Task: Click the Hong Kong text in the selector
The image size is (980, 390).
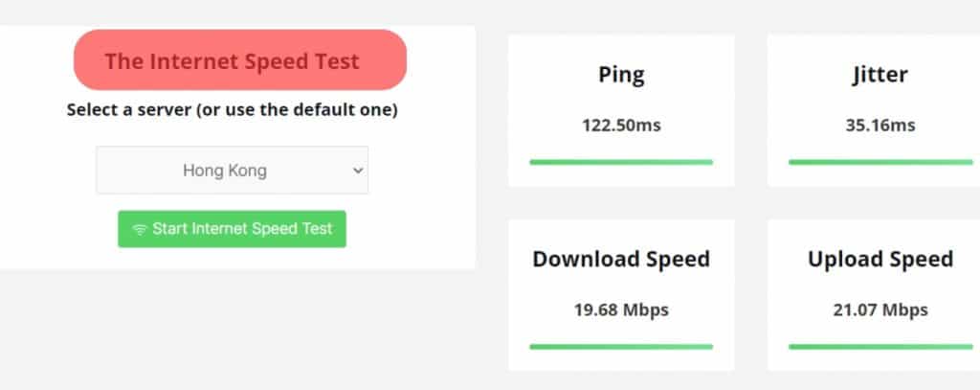Action: pos(225,171)
